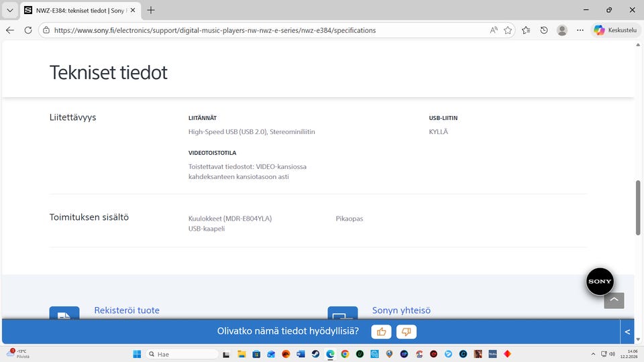Open the Rekisteröi tuote link

coord(127,310)
